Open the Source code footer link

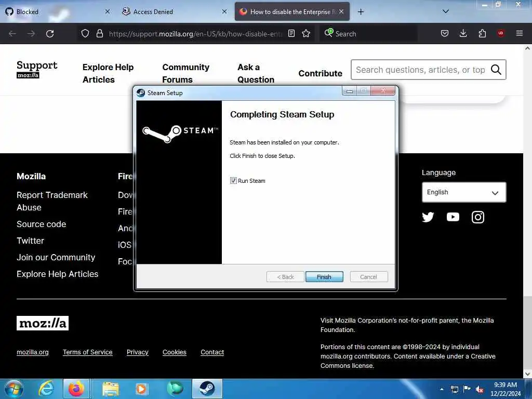42,224
